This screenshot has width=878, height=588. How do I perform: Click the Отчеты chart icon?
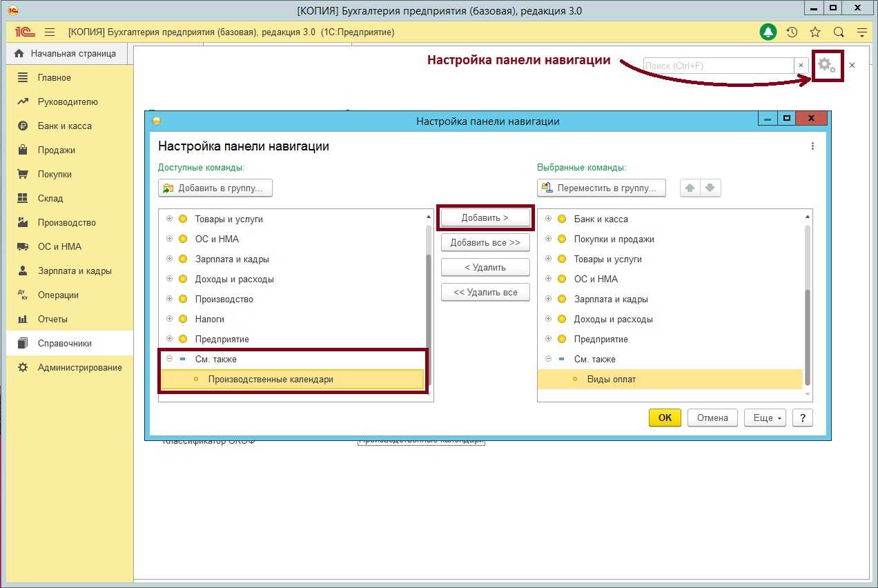click(x=23, y=319)
